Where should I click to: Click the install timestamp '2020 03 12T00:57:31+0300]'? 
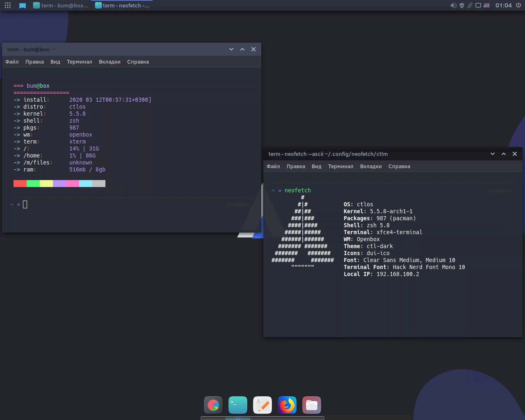click(x=110, y=100)
